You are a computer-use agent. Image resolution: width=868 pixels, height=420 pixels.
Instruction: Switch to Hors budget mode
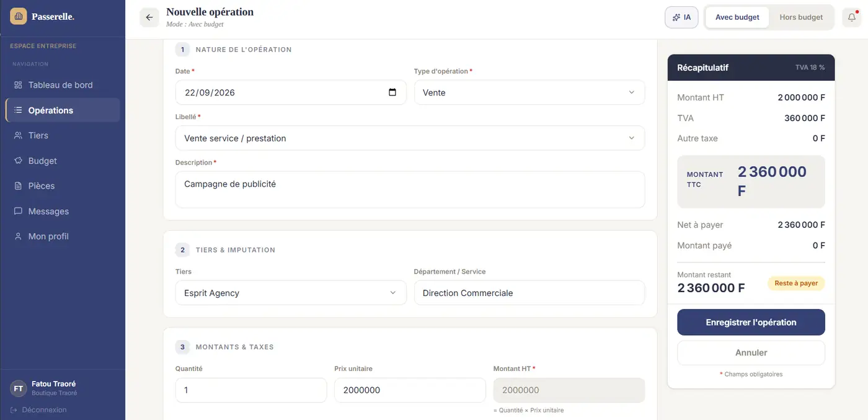[801, 17]
